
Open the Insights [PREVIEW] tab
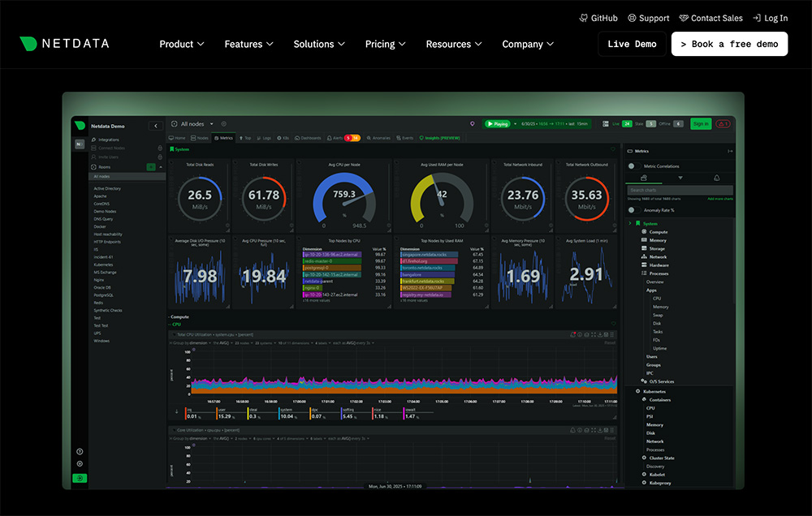(439, 138)
